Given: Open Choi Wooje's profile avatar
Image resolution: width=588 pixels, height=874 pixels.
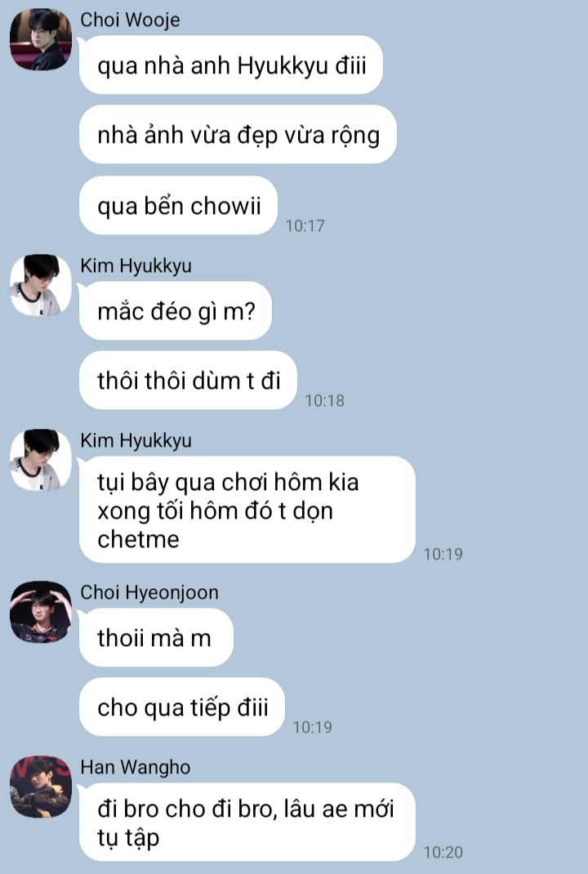Looking at the screenshot, I should tap(41, 39).
